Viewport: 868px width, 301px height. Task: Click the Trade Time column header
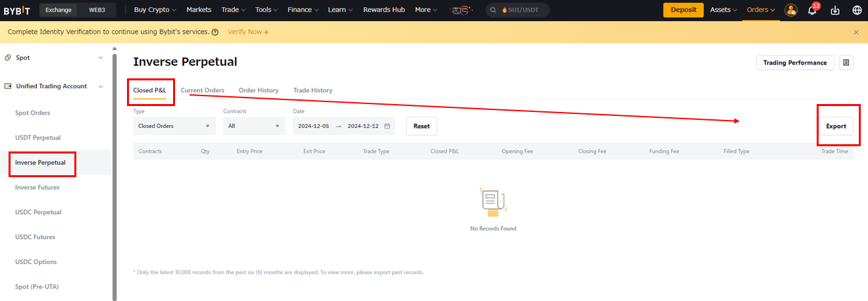pos(834,151)
